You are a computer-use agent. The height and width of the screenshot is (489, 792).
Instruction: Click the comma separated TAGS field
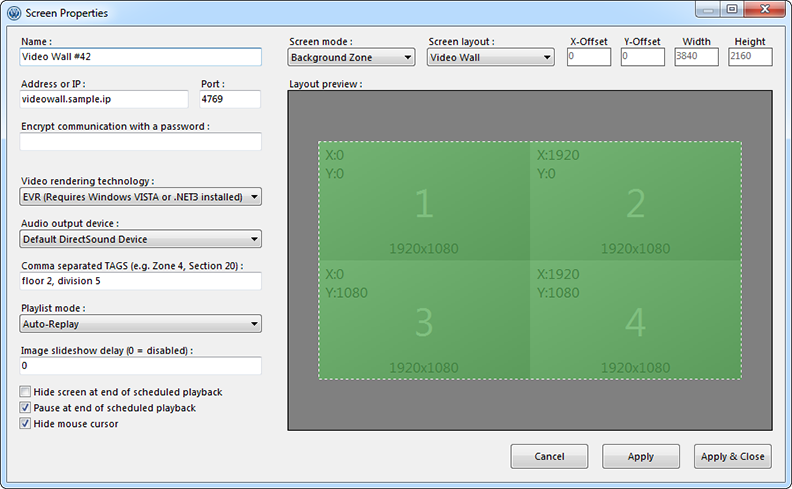click(140, 281)
